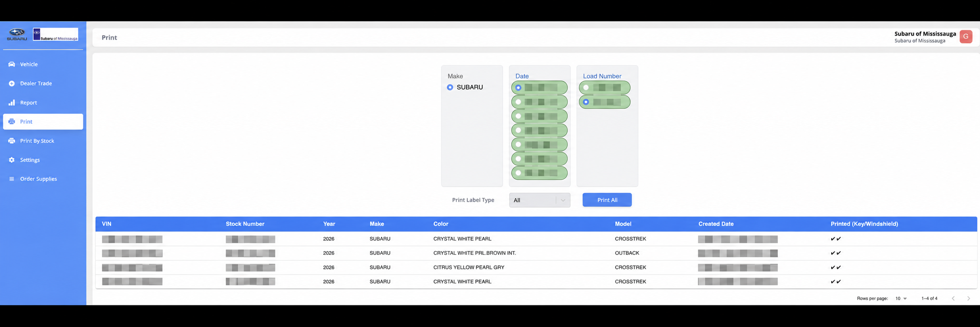
Task: Select the second Date radio option
Action: (518, 102)
